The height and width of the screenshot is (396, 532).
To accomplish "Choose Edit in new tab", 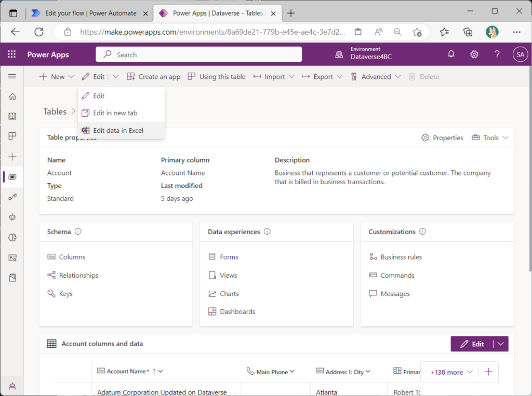I will coord(121,113).
